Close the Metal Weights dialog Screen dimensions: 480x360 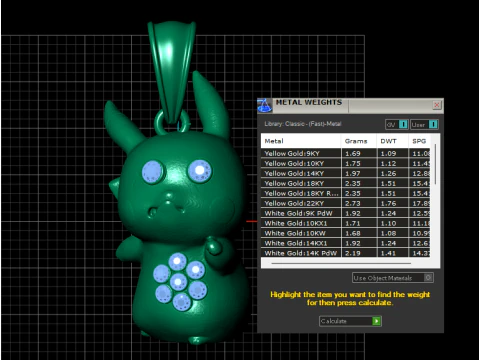437,105
